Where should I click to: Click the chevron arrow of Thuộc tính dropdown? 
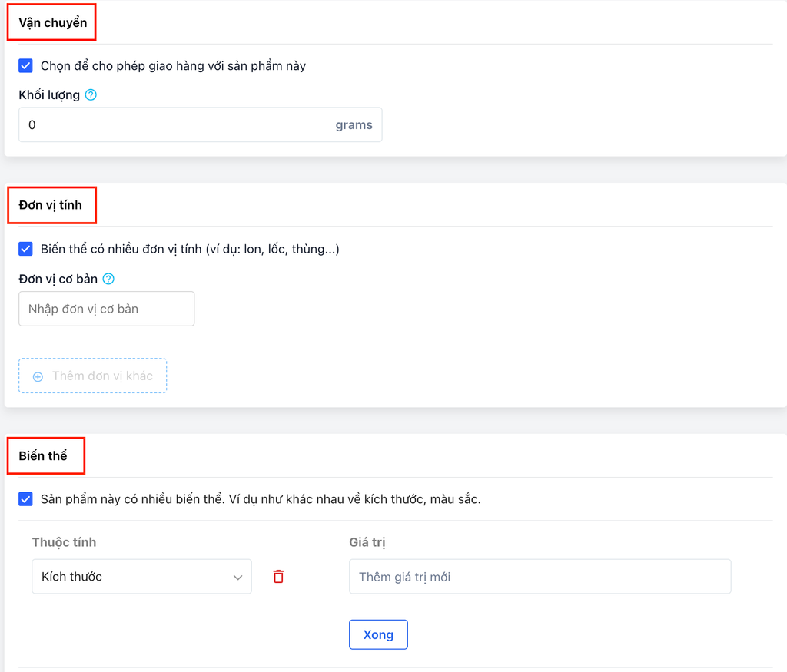[x=237, y=578]
